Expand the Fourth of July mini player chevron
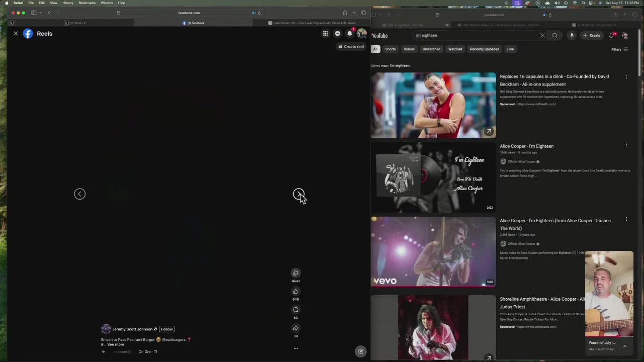Screen dimensions: 644x362 pyautogui.click(x=624, y=346)
